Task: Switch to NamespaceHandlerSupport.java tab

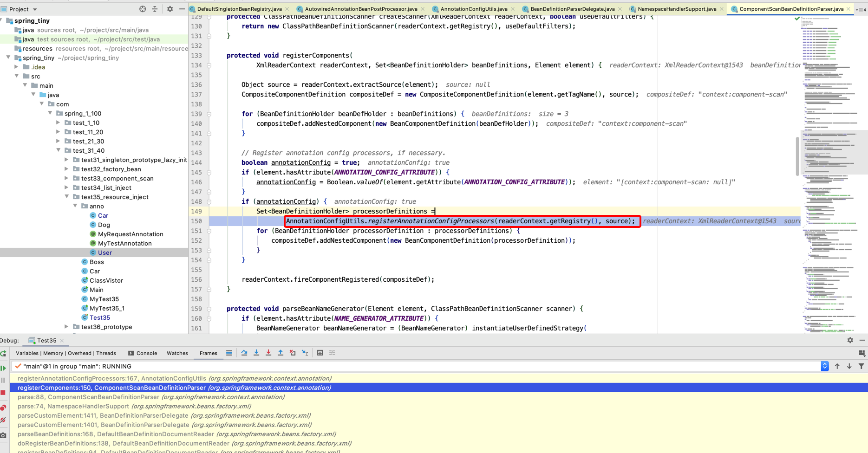Action: tap(677, 9)
